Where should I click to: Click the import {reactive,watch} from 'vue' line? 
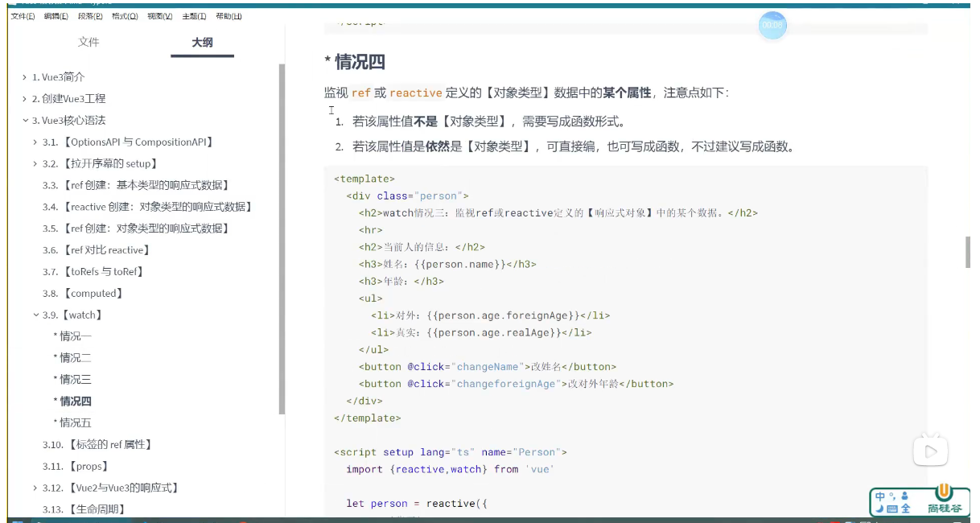(451, 469)
